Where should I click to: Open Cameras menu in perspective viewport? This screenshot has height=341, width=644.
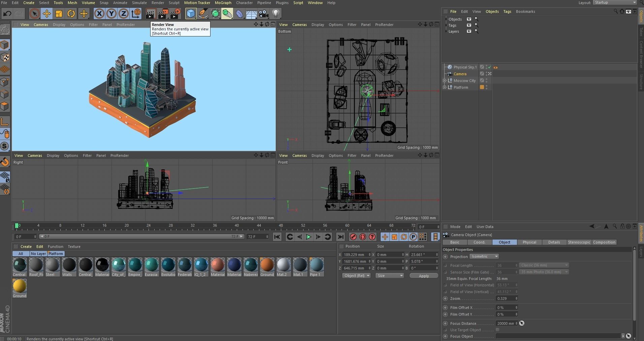(x=41, y=25)
